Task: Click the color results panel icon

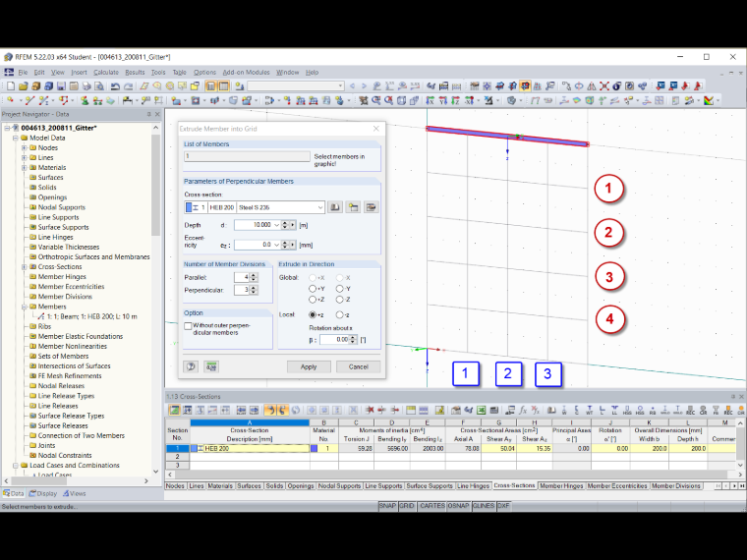Action: click(x=709, y=100)
